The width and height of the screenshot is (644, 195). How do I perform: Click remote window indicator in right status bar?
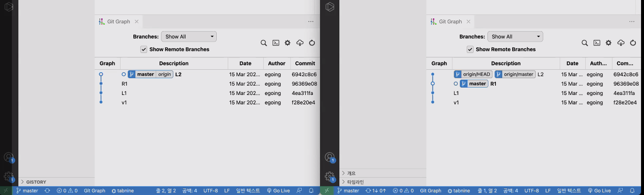[326, 191]
